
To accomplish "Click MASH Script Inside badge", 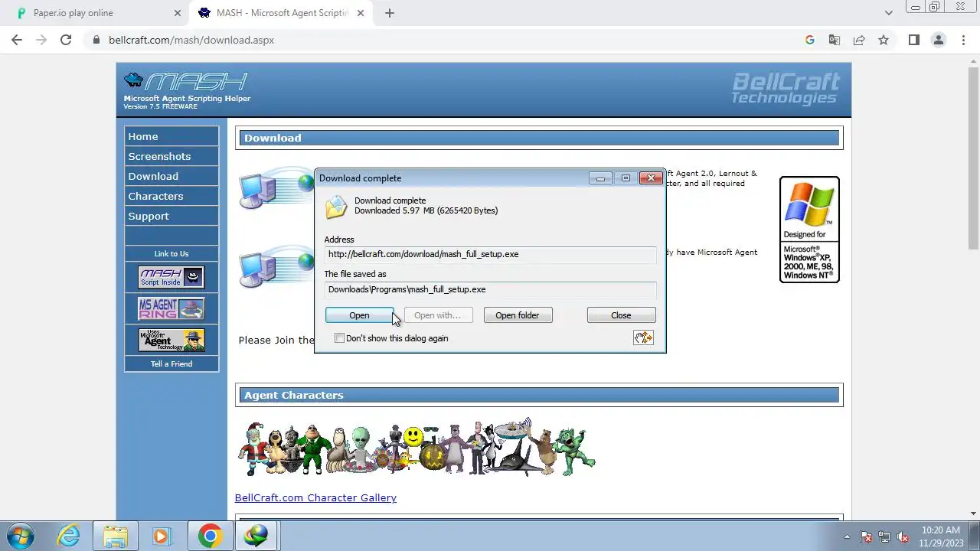I will coord(171,277).
